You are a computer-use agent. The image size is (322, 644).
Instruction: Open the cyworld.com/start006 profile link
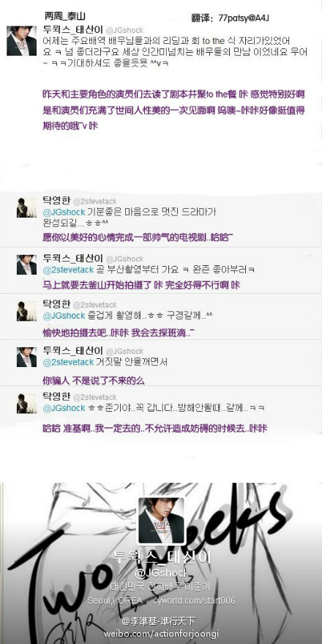click(194, 601)
